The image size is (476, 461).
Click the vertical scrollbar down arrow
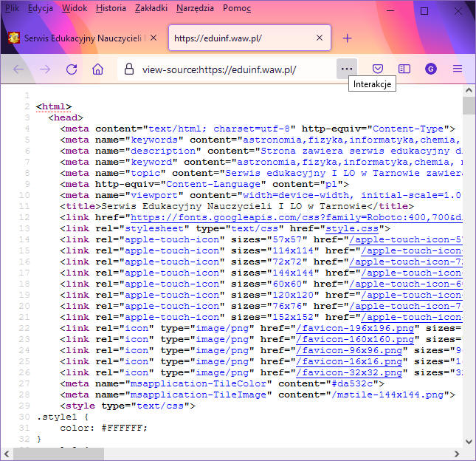(x=469, y=453)
